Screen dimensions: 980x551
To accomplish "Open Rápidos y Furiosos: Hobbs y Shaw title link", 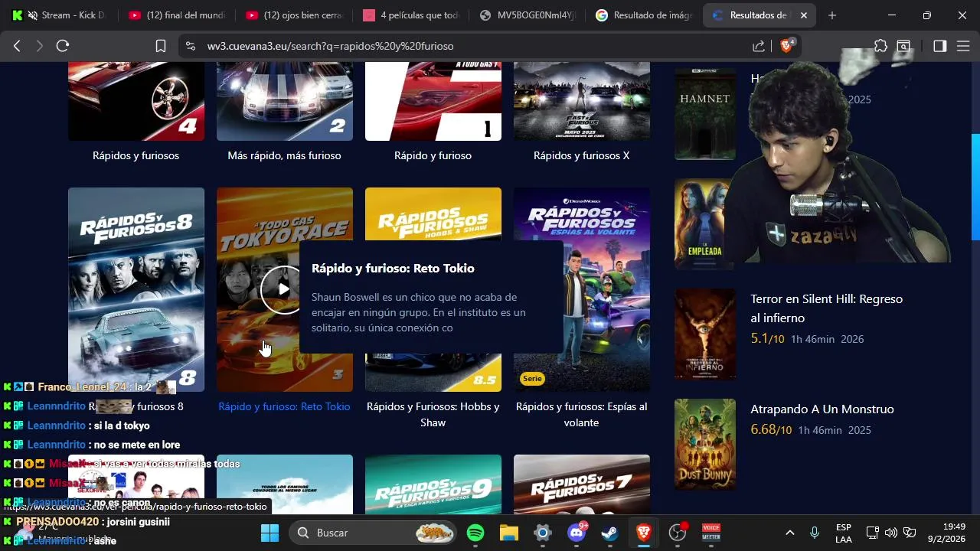I will pos(433,414).
